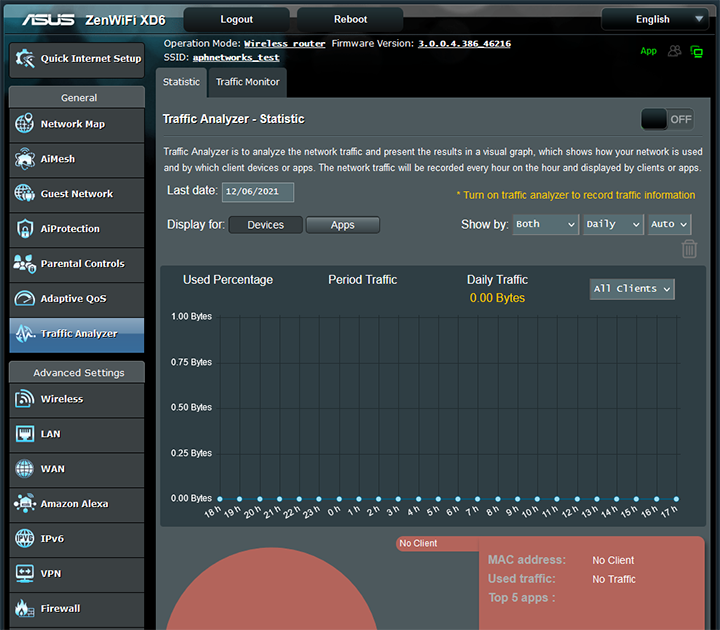720x630 pixels.
Task: Delete traffic data with trash icon
Action: 689,249
